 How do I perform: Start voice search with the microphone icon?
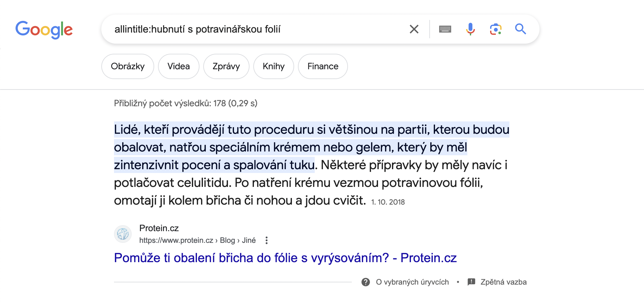point(470,29)
